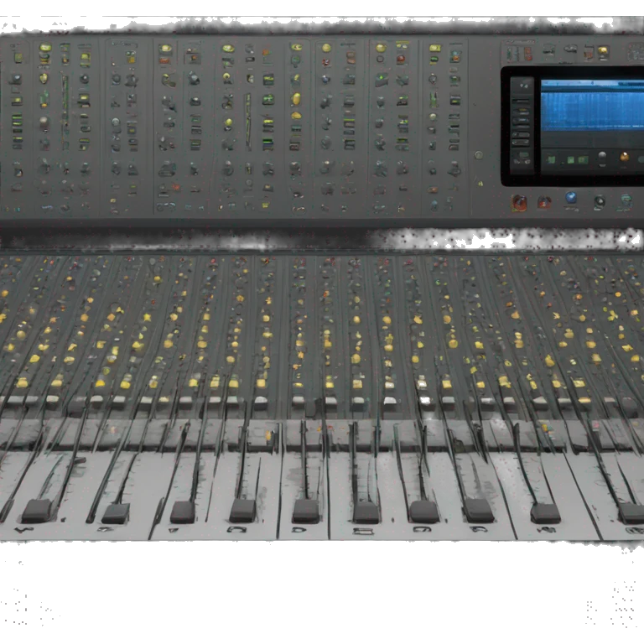Select the black rotary knob below the screen
Viewport: 644px width, 644px height.
pyautogui.click(x=600, y=201)
